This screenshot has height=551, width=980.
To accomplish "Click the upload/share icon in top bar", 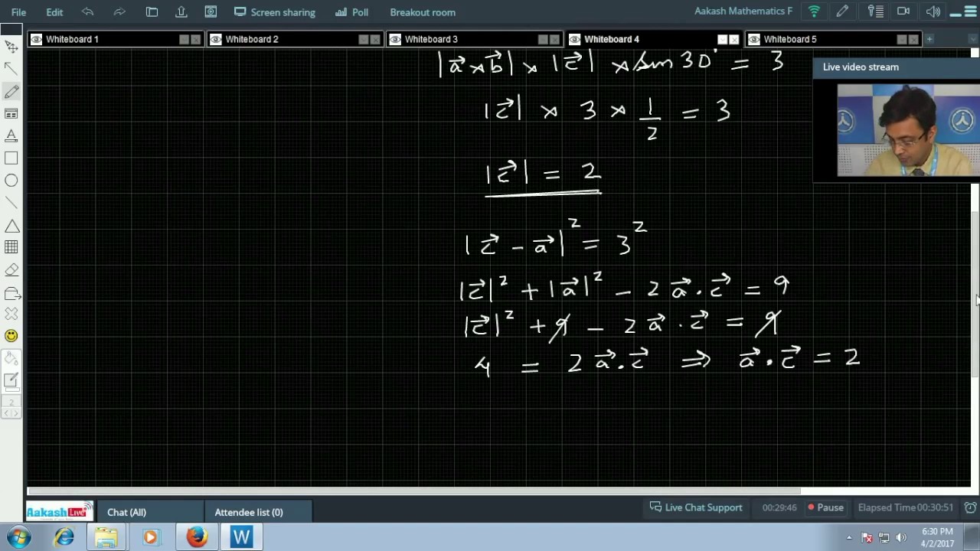I will click(181, 12).
